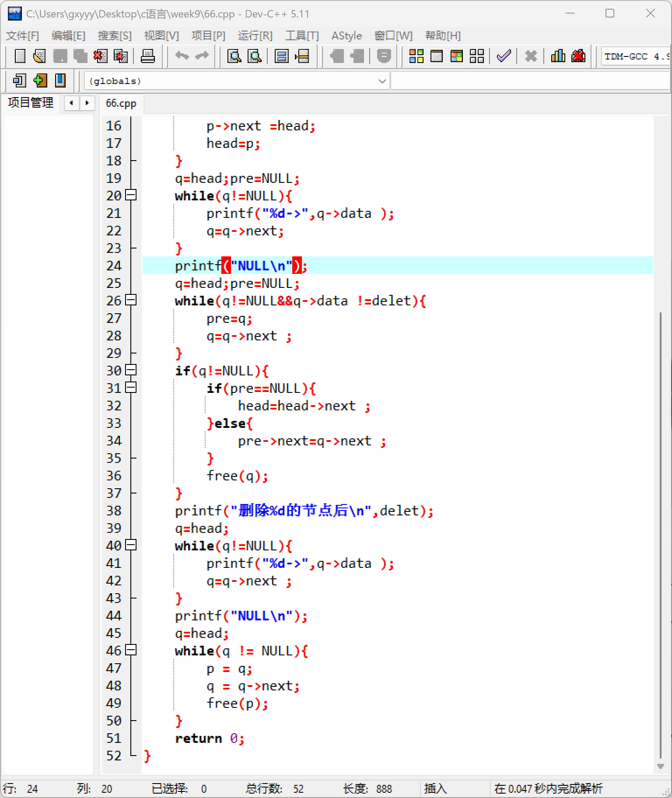Viewport: 672px width, 798px height.
Task: Collapse the while loop fold at line 26
Action: coord(131,300)
